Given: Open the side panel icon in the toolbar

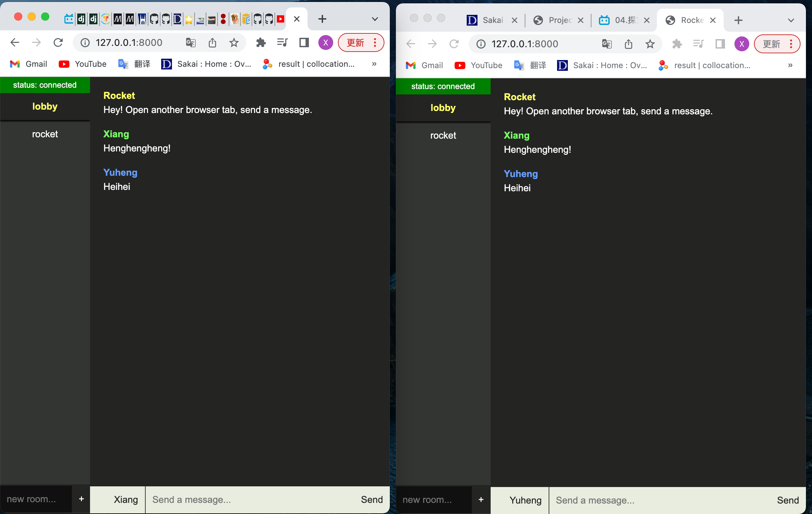Looking at the screenshot, I should tap(304, 42).
